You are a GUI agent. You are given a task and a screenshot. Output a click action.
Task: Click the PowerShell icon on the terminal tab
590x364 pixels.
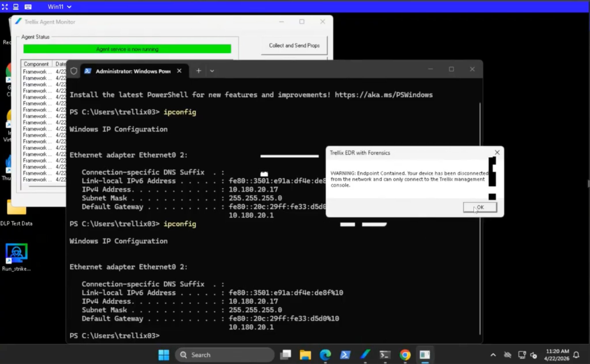click(x=88, y=71)
